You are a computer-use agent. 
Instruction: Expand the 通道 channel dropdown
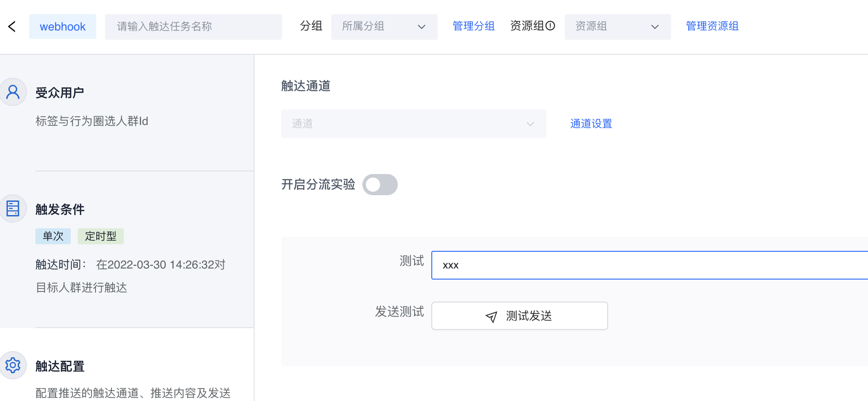point(413,124)
